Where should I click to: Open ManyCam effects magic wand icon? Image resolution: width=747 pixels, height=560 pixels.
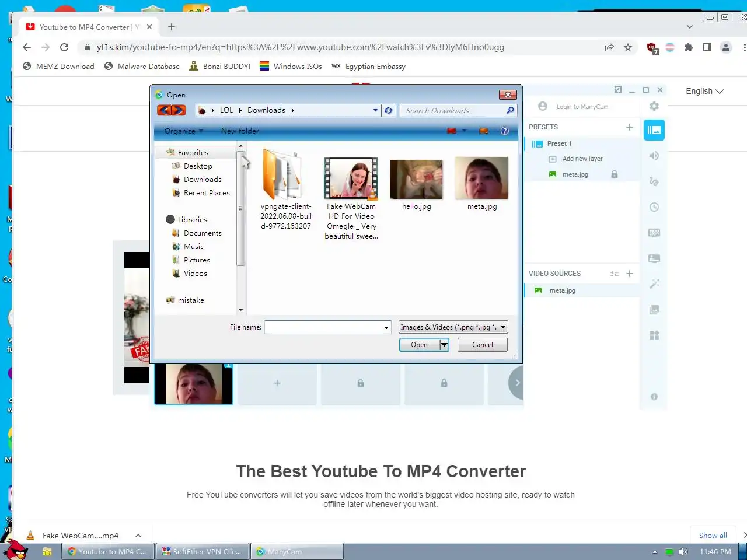pos(654,284)
